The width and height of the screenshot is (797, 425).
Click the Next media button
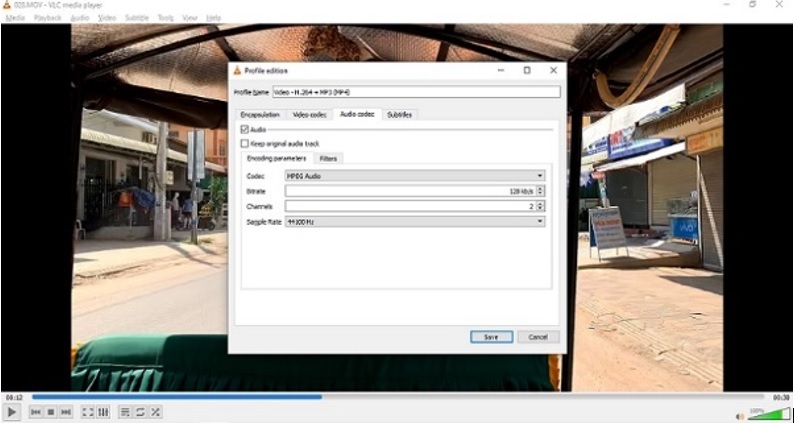pos(66,412)
